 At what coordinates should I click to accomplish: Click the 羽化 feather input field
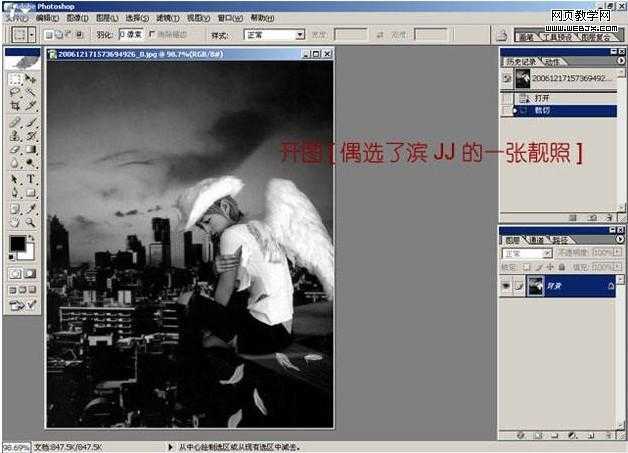[x=131, y=34]
